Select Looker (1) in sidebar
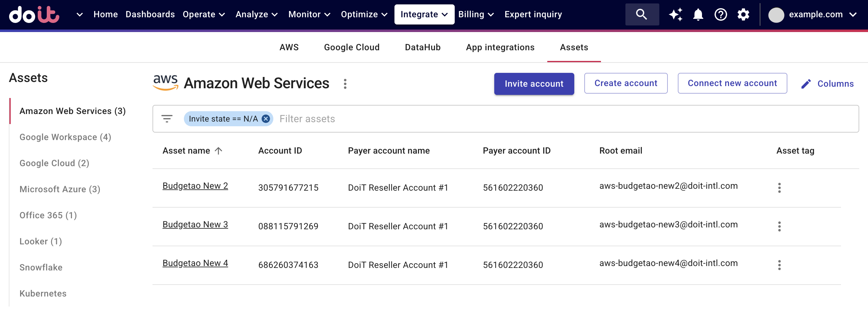The width and height of the screenshot is (868, 321). (41, 242)
